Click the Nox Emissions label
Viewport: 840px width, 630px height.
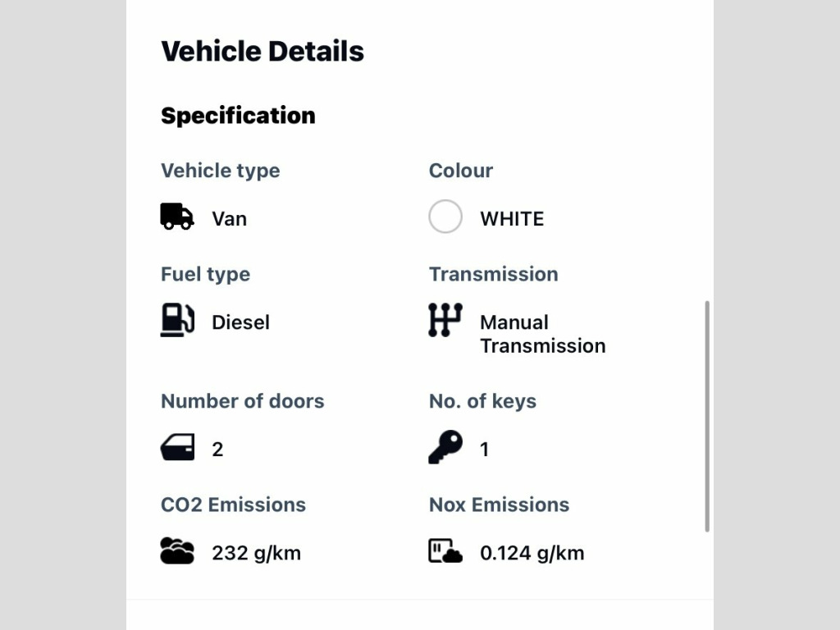coord(499,504)
